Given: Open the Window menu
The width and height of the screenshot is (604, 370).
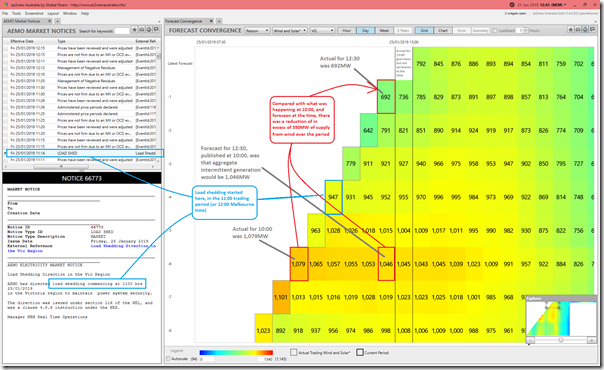Looking at the screenshot, I should pos(70,13).
